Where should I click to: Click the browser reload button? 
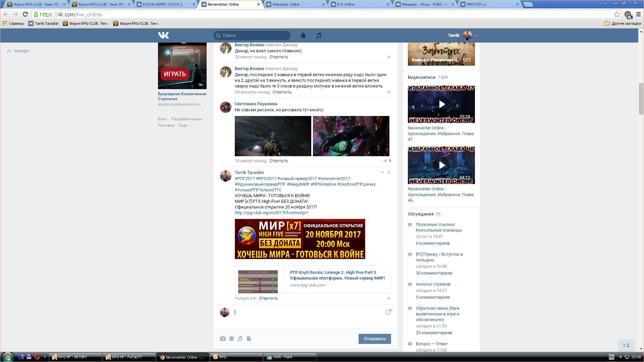[25, 14]
